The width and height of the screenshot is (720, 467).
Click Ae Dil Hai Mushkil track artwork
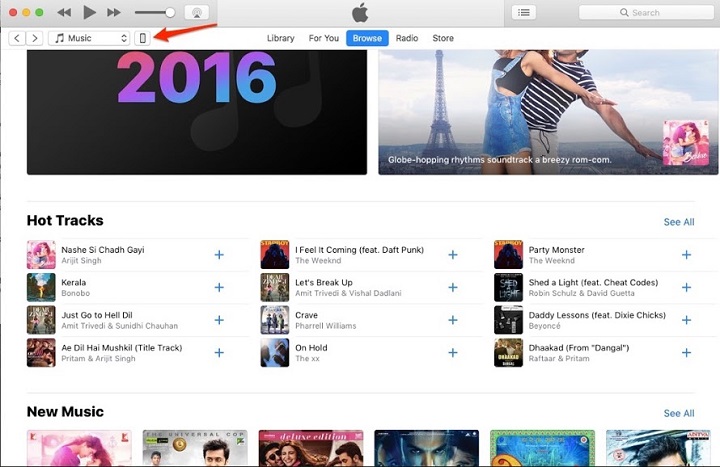[x=41, y=353]
